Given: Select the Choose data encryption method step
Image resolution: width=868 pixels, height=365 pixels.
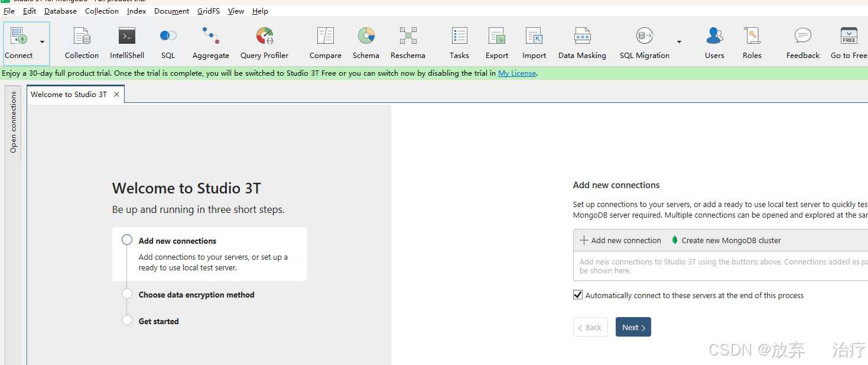Looking at the screenshot, I should tap(196, 295).
